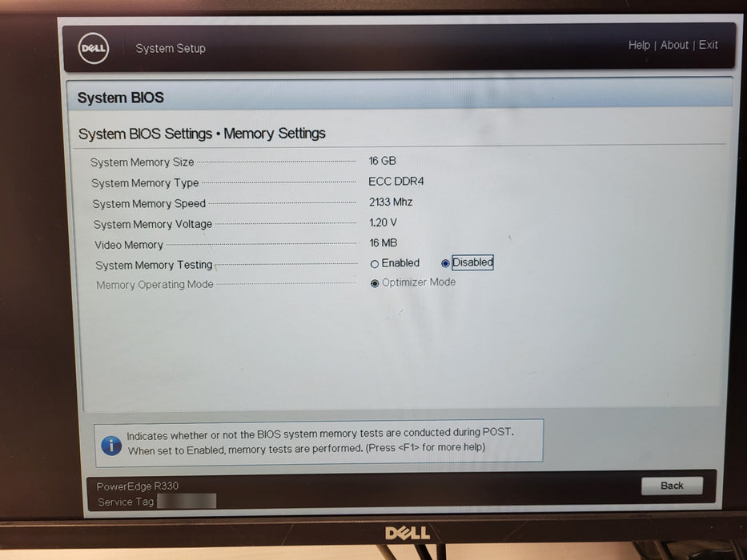The height and width of the screenshot is (560, 747).
Task: Click the 16 GB memory size value
Action: pyautogui.click(x=382, y=161)
